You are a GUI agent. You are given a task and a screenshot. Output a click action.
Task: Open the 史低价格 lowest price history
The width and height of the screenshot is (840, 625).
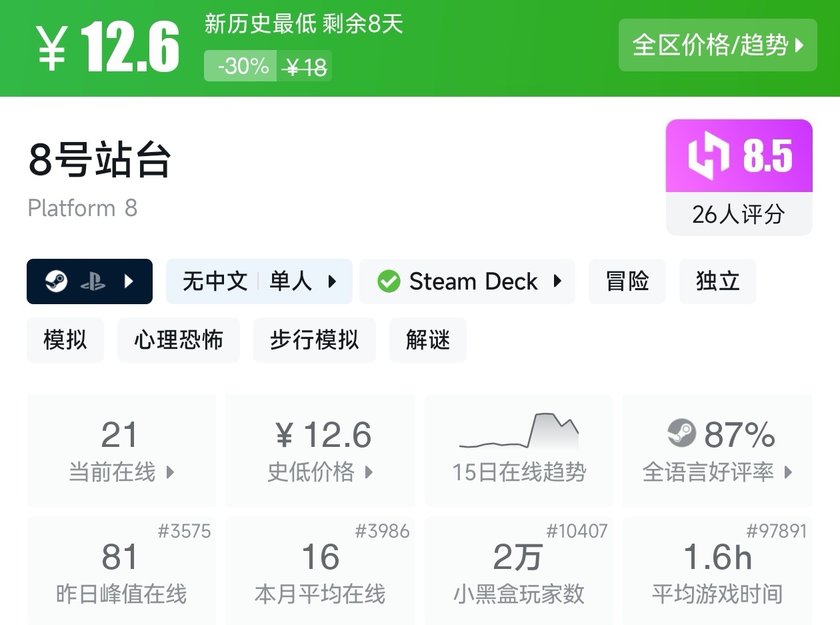[x=320, y=450]
